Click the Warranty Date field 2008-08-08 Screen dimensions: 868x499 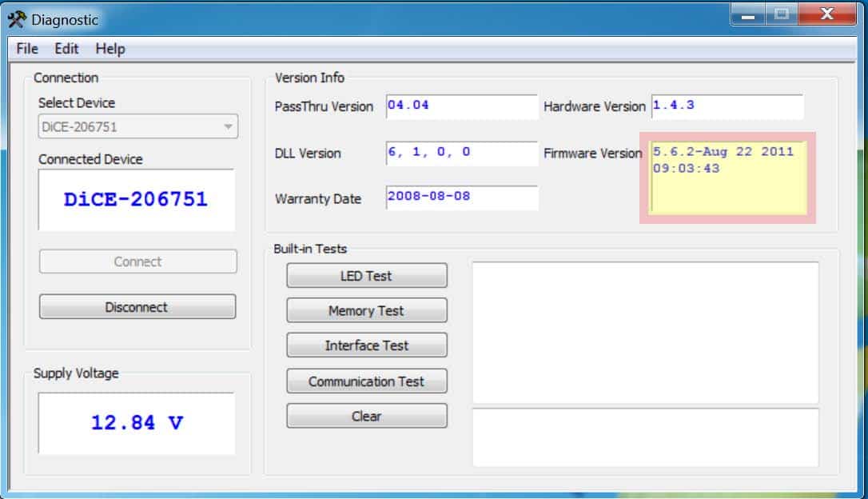pyautogui.click(x=462, y=198)
